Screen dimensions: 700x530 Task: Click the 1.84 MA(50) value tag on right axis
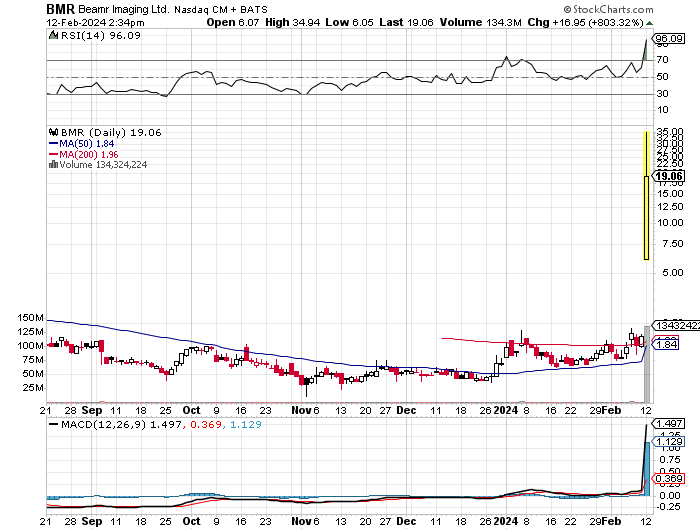click(x=666, y=344)
